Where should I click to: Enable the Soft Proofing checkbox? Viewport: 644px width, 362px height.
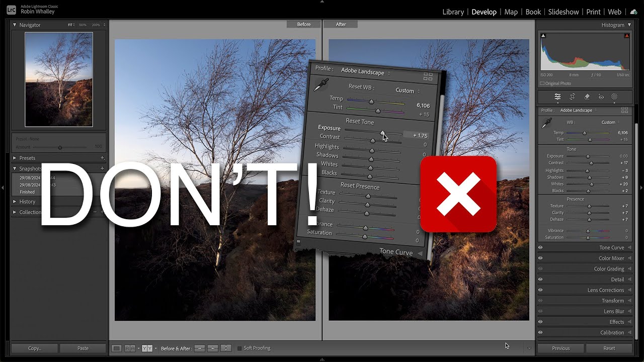coord(239,348)
